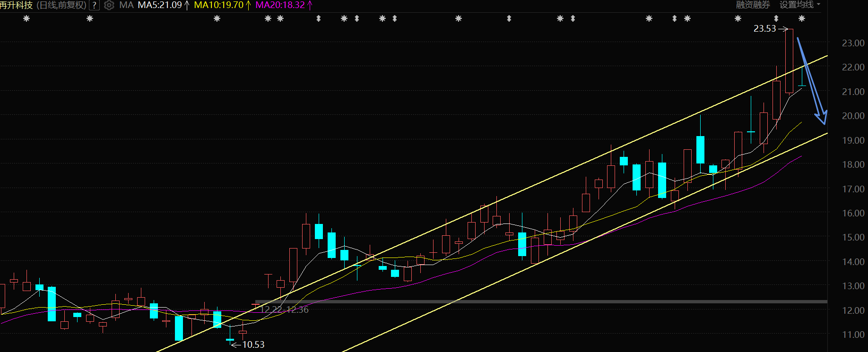Click the last star marker at the row's right end
This screenshot has height=352, width=868.
[802, 18]
